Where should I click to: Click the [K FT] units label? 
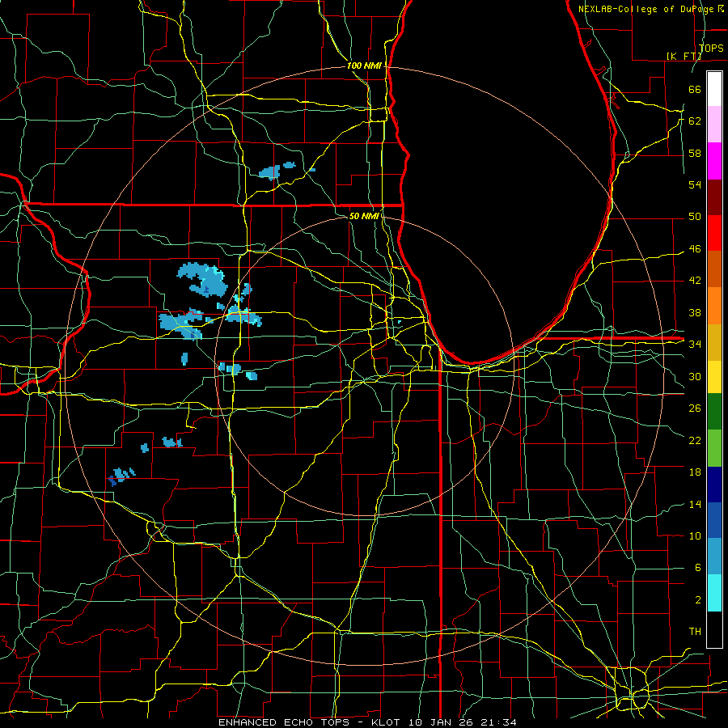coord(684,56)
